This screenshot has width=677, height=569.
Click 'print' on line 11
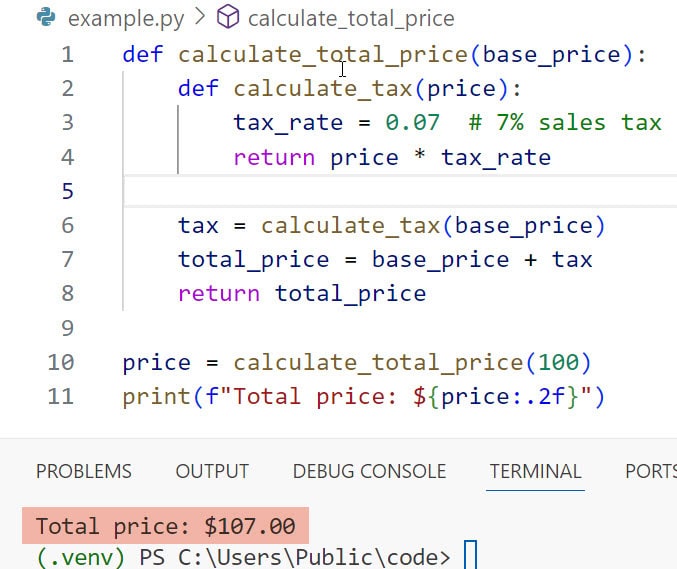157,397
